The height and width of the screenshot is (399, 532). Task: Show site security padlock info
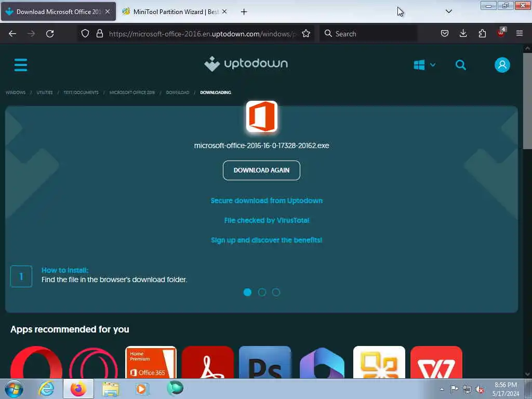(99, 33)
